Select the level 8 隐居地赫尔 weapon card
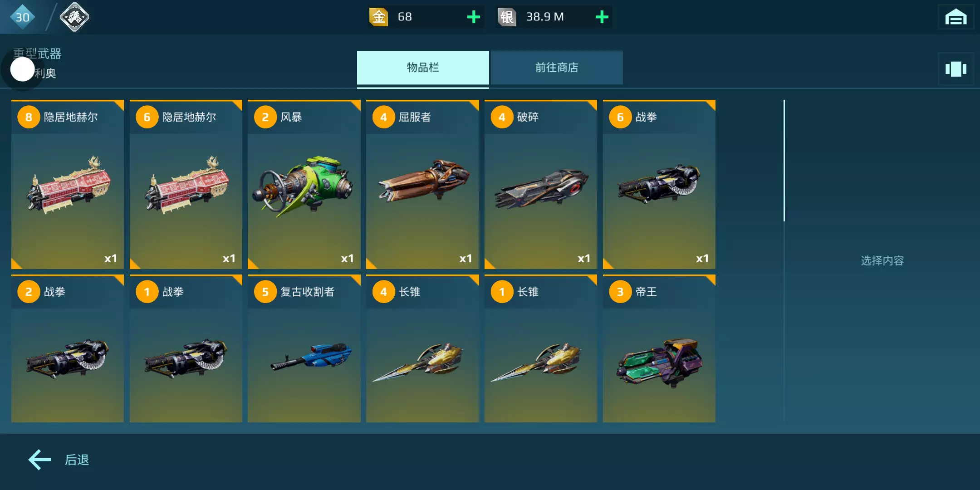 68,184
